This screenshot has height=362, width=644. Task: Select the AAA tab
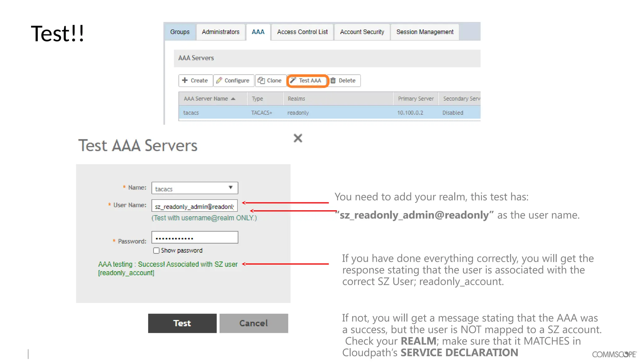(258, 32)
